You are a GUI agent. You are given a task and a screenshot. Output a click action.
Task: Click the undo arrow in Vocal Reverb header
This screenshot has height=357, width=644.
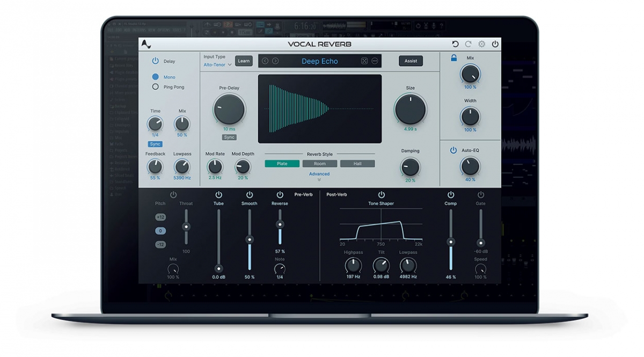(x=456, y=44)
